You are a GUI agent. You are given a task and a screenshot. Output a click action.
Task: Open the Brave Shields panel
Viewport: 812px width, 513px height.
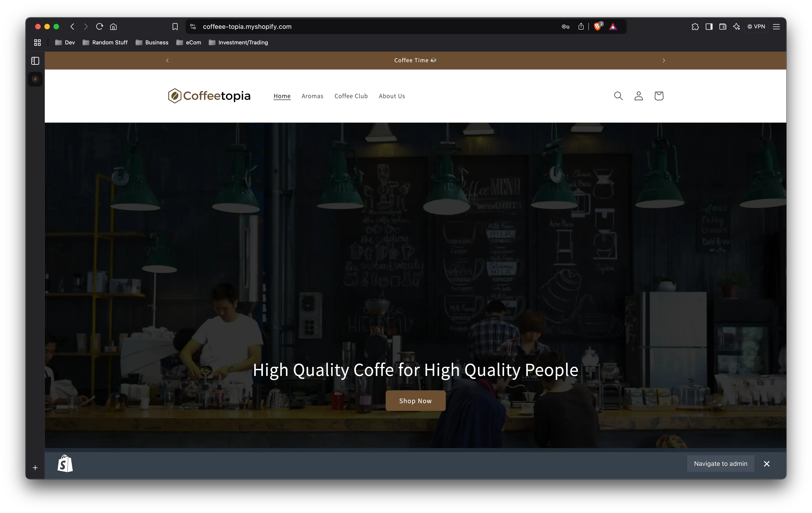pyautogui.click(x=598, y=27)
